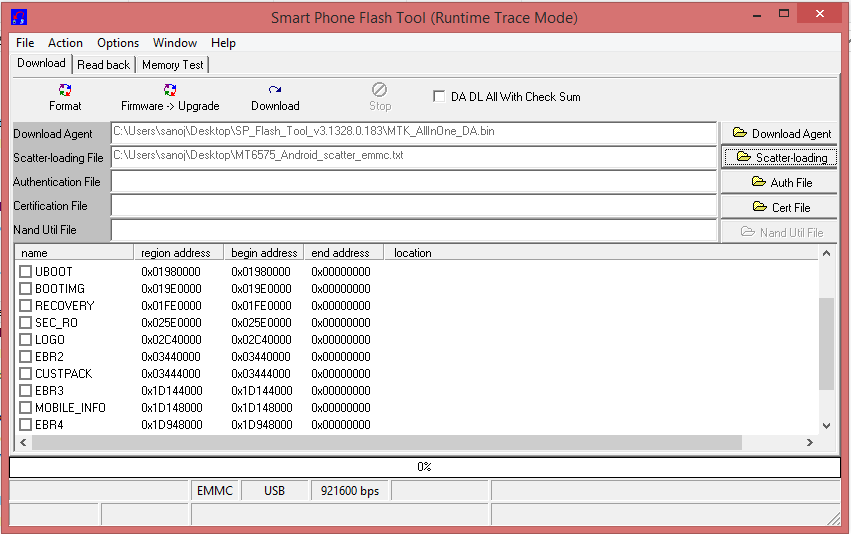
Task: Click the 0x02C40000 begin address of LOGO
Action: (262, 340)
